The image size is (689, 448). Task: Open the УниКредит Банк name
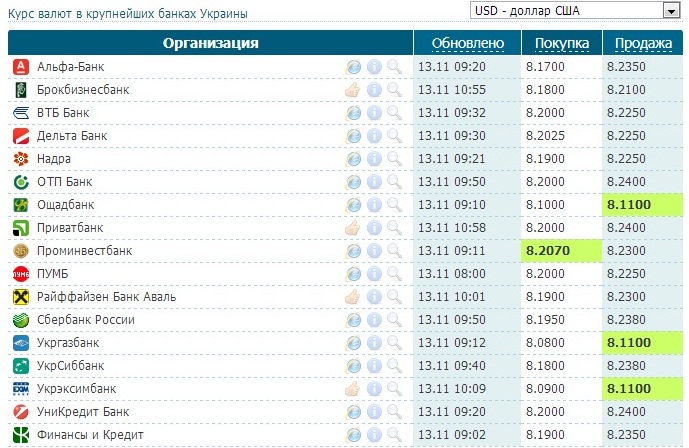tap(83, 412)
